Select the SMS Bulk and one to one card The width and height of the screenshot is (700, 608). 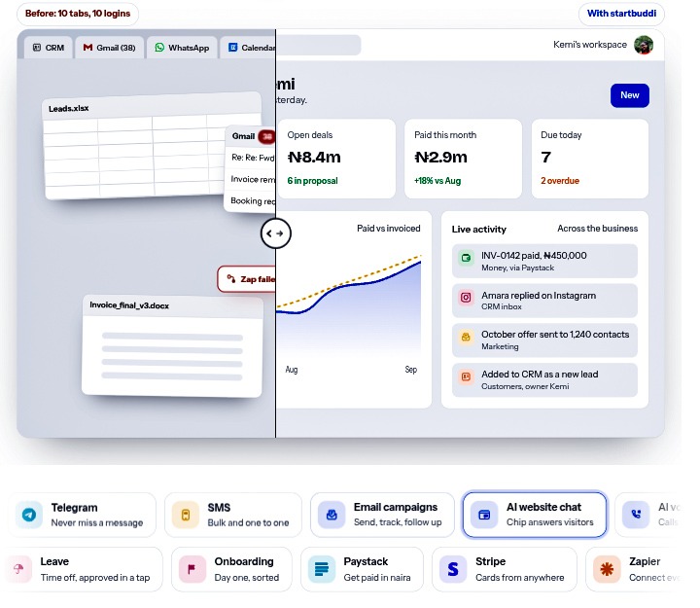click(x=233, y=515)
